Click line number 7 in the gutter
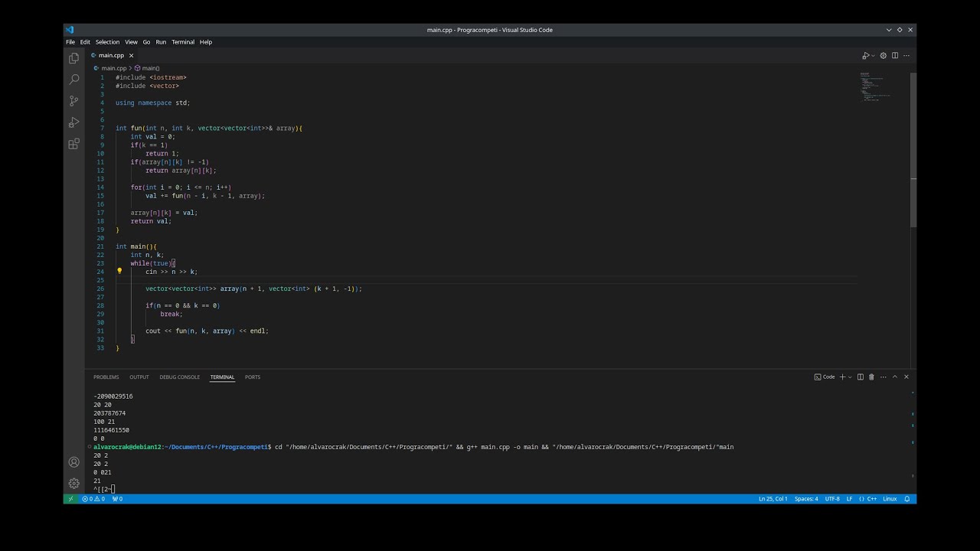 point(102,128)
